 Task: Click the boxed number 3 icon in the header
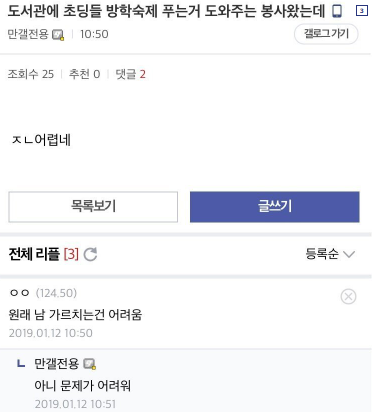[x=362, y=11]
